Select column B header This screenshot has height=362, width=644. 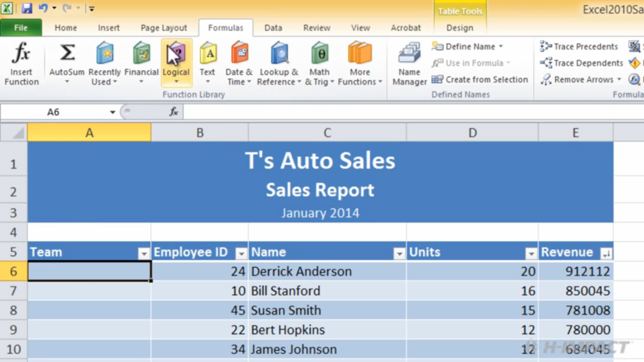click(200, 133)
